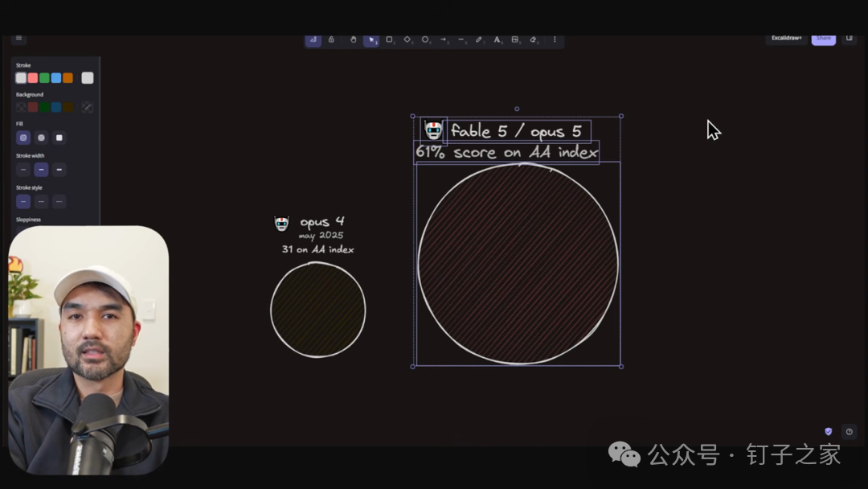
Task: Choose the pink stroke color swatch
Action: point(33,78)
